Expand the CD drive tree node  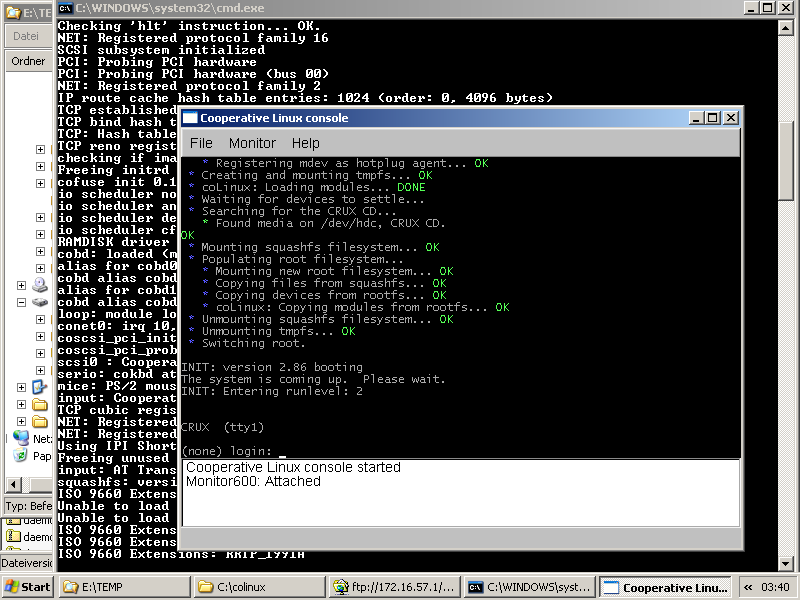click(21, 285)
